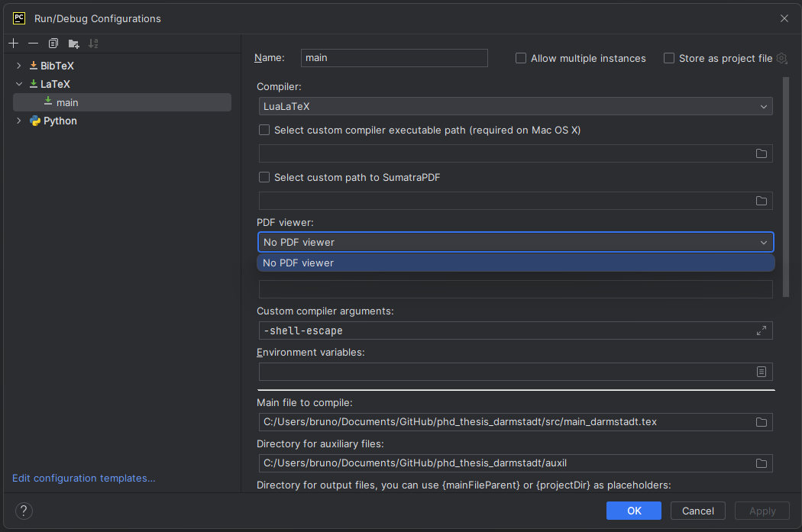Open Edit configuration templates
The image size is (802, 532).
point(84,478)
